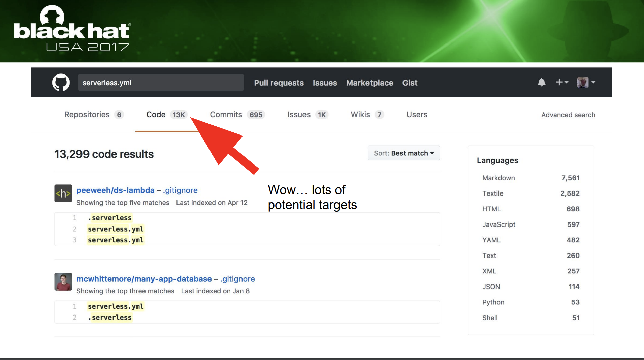
Task: Click the Textile count 2,582
Action: pyautogui.click(x=570, y=193)
